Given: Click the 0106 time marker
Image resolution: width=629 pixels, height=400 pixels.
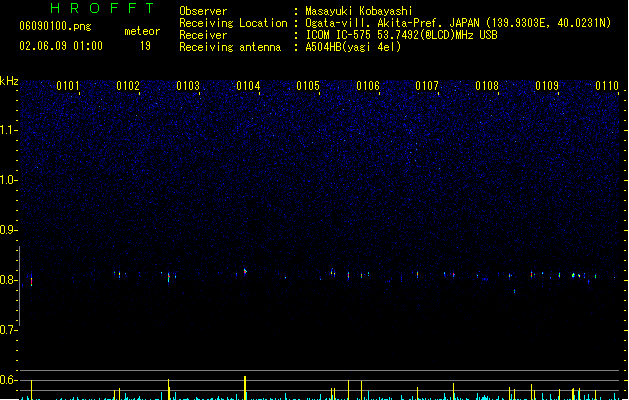Looking at the screenshot, I should pyautogui.click(x=368, y=86).
